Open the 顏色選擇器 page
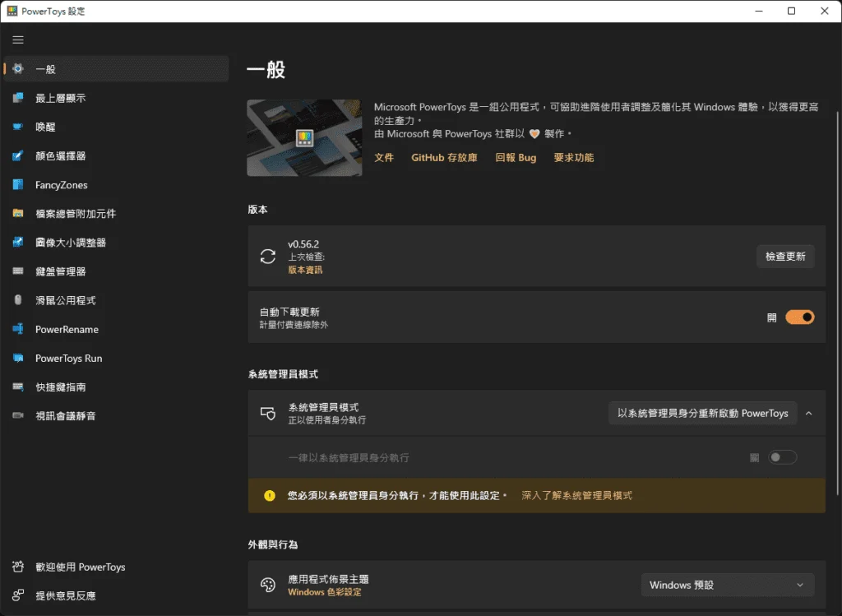The width and height of the screenshot is (842, 616). tap(116, 155)
